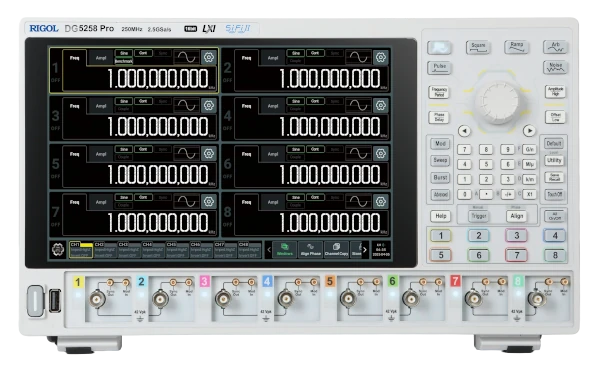Push the Sweep key
Viewport: 600px width, 371px height.
pyautogui.click(x=440, y=161)
